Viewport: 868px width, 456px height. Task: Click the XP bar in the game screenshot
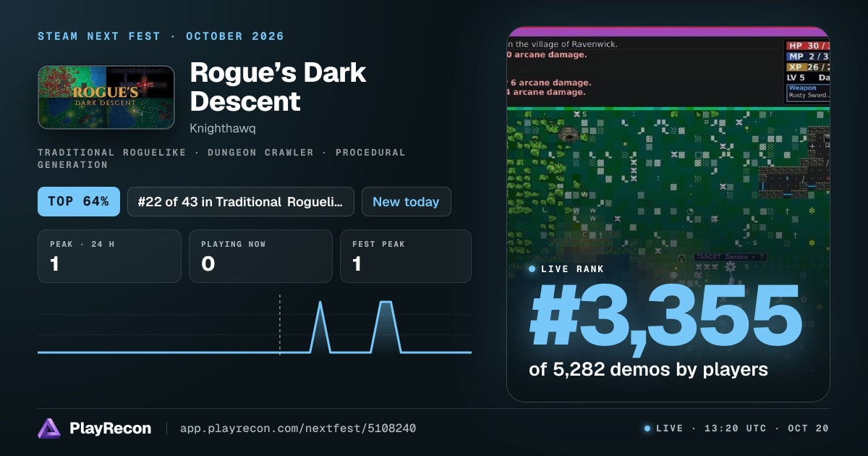[x=808, y=67]
